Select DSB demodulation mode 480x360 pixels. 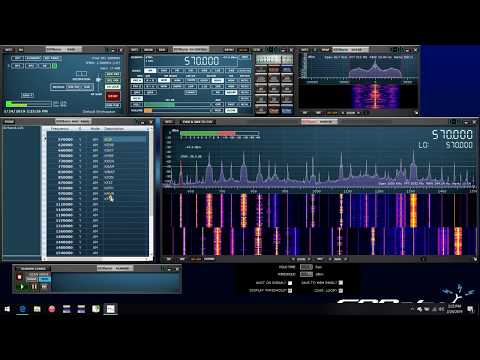(x=205, y=71)
